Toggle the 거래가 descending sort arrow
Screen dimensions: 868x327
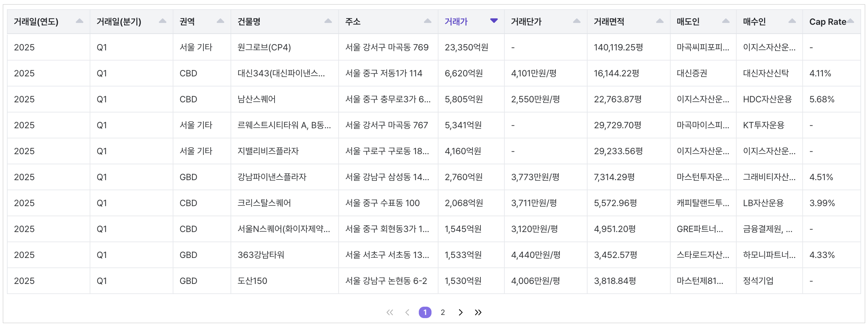(x=494, y=21)
